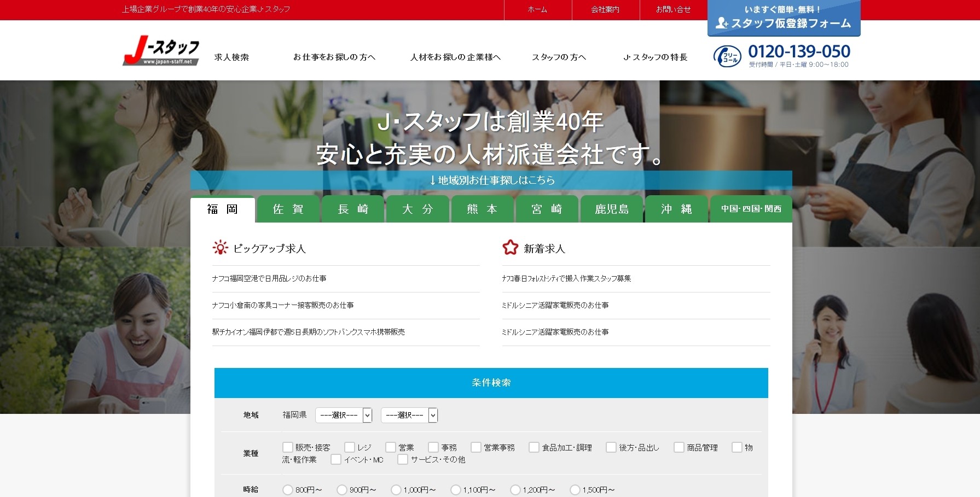Open the first ---選択--- dropdown in 地域 row

coord(344,415)
